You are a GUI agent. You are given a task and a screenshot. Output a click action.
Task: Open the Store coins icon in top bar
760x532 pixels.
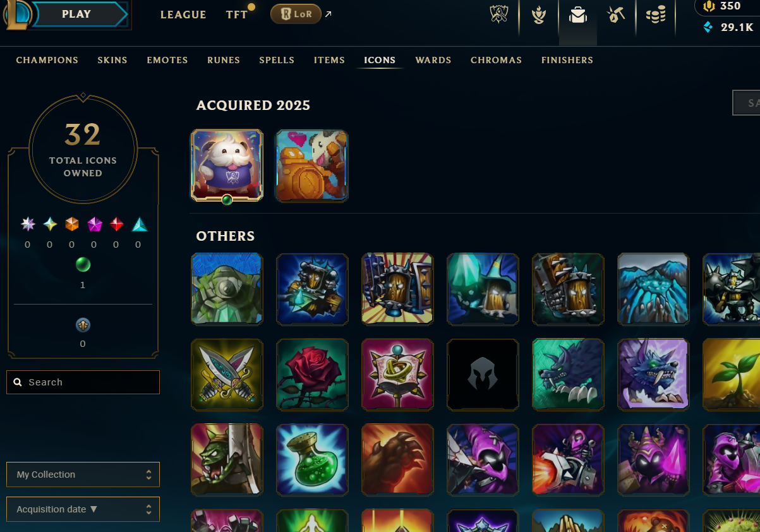(x=656, y=15)
